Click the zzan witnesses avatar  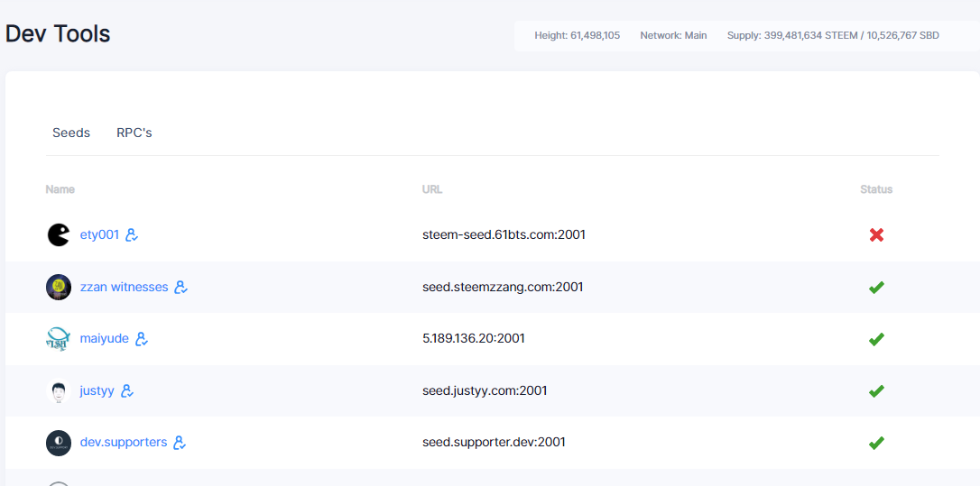click(59, 288)
